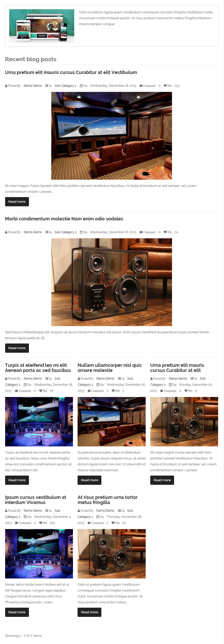
Task: Open Sub Category 1 link in first post
Action: coord(66,86)
